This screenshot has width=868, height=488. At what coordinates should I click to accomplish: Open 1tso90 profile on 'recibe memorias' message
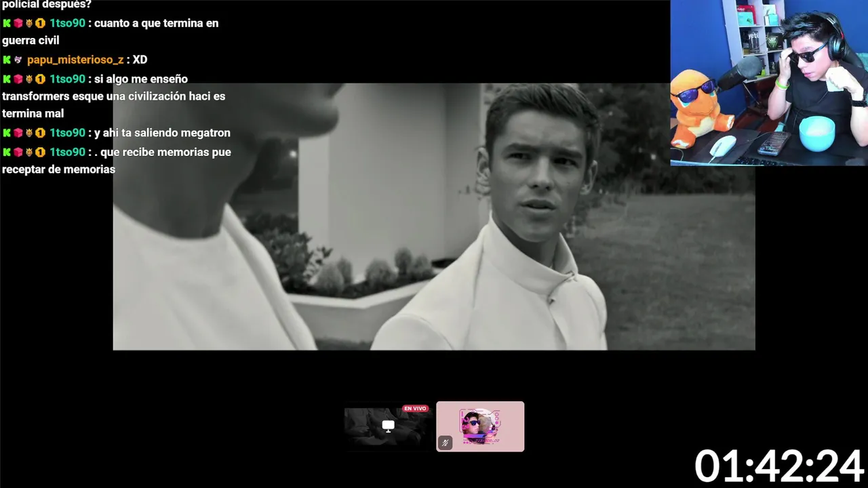click(x=67, y=152)
